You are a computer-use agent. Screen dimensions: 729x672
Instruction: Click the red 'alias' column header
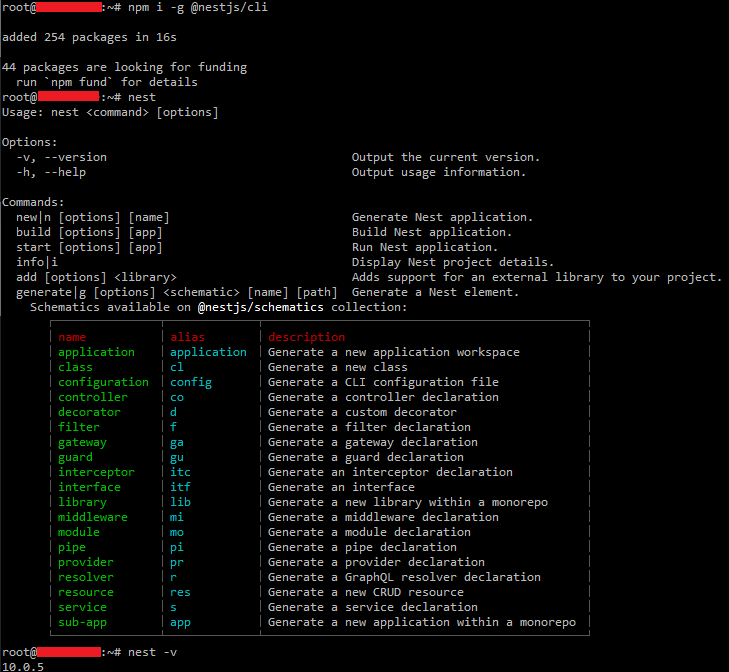187,337
